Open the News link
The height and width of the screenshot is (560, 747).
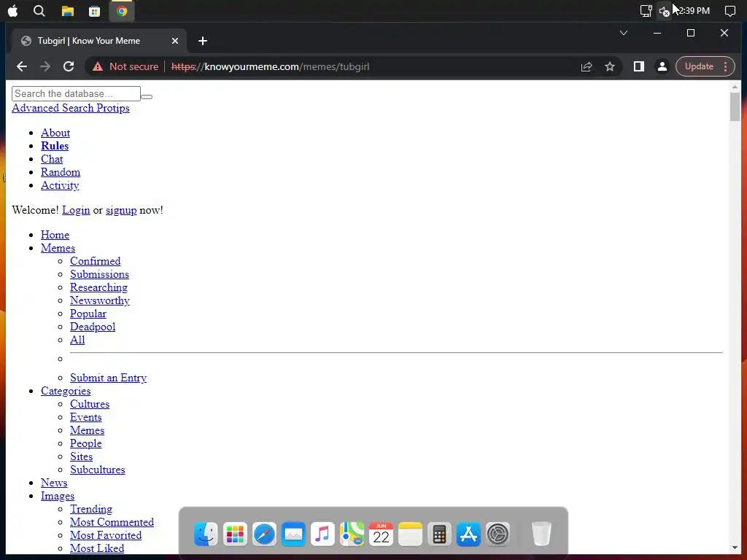[x=54, y=483]
